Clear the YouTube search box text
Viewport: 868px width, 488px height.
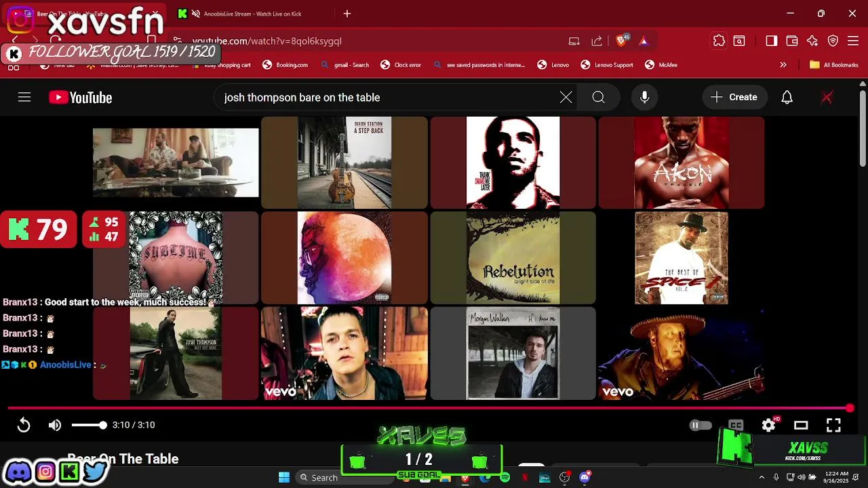(566, 98)
